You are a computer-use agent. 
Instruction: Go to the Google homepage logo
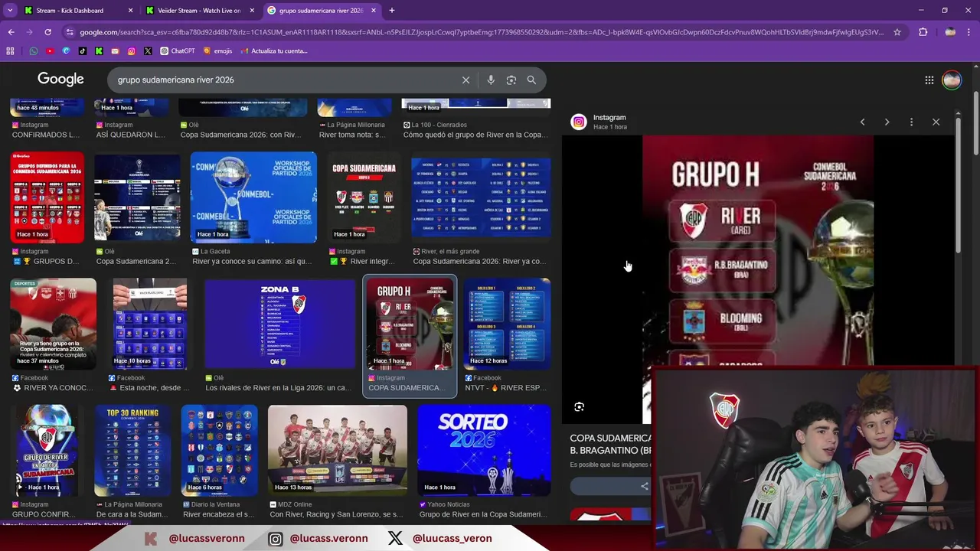60,80
